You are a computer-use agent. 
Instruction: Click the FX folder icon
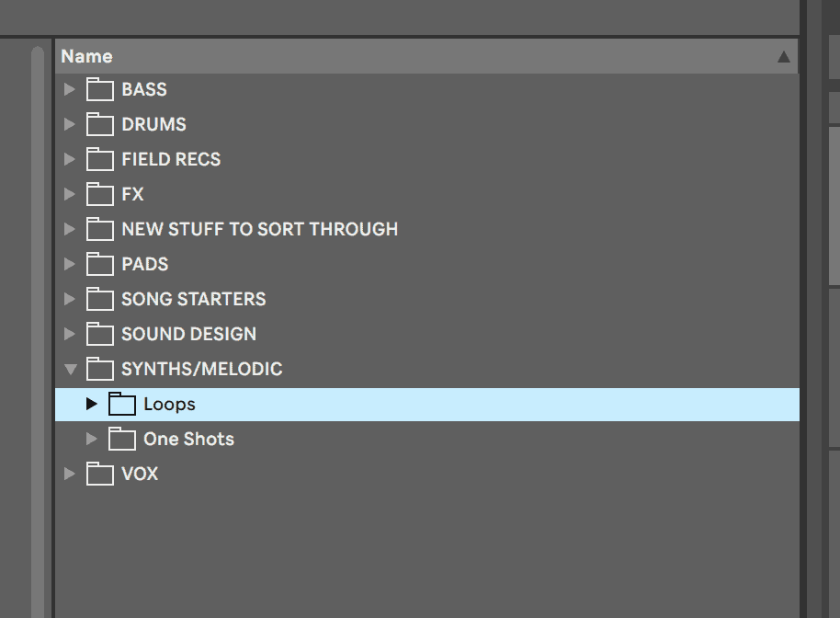point(99,194)
